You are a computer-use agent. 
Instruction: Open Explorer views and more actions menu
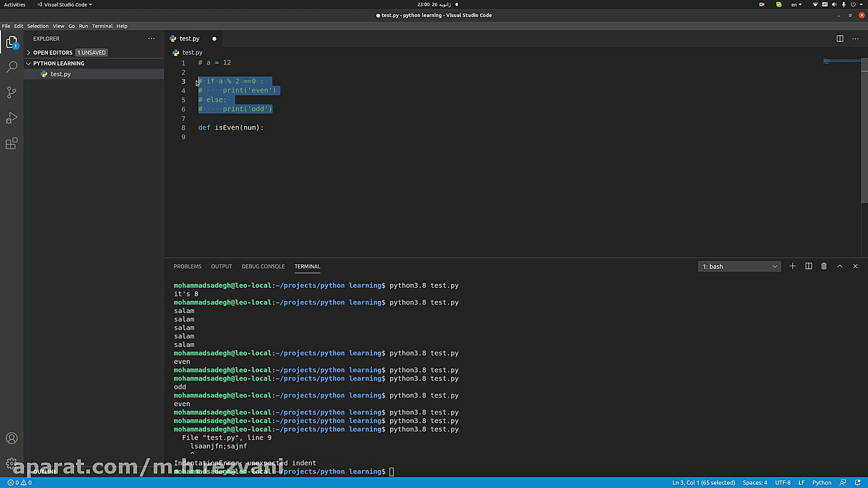point(151,38)
